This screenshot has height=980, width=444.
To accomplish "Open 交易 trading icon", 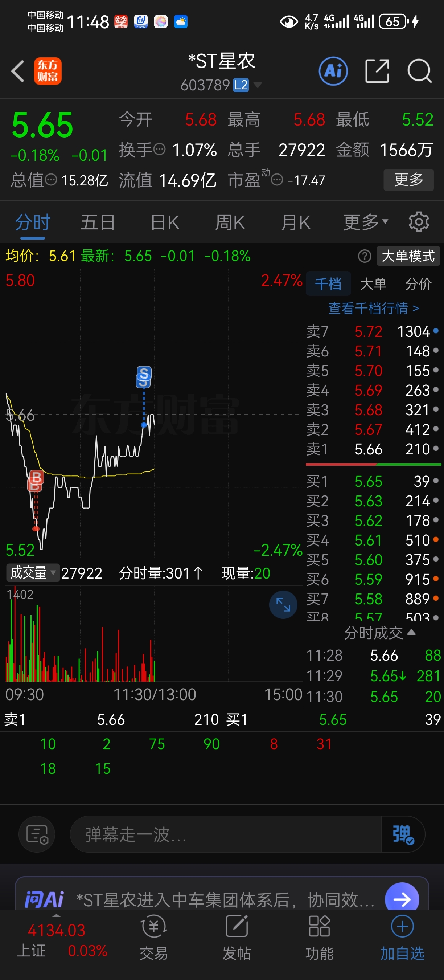I will [x=153, y=938].
